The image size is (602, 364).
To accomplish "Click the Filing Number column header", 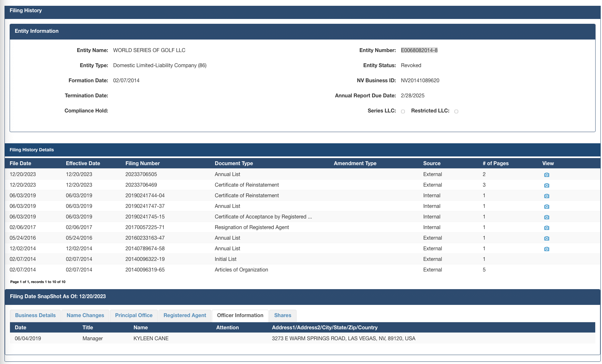I will 142,163.
